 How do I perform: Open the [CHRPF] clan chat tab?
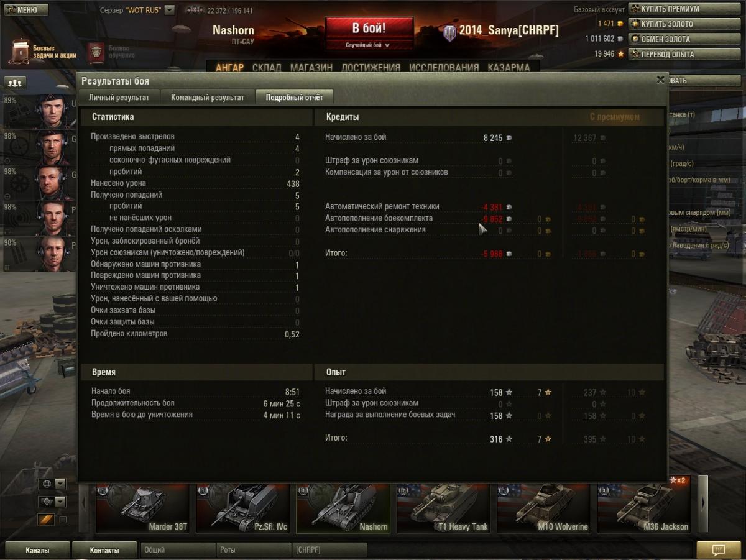click(x=329, y=550)
